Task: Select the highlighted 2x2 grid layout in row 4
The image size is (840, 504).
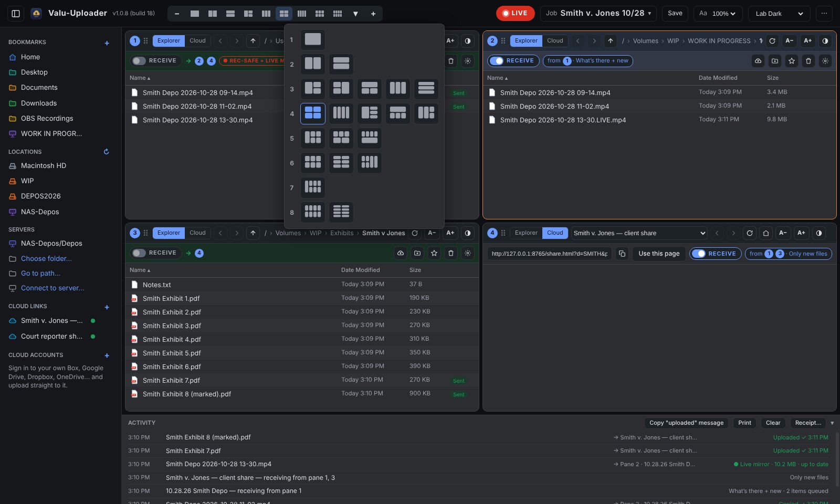Action: 313,113
